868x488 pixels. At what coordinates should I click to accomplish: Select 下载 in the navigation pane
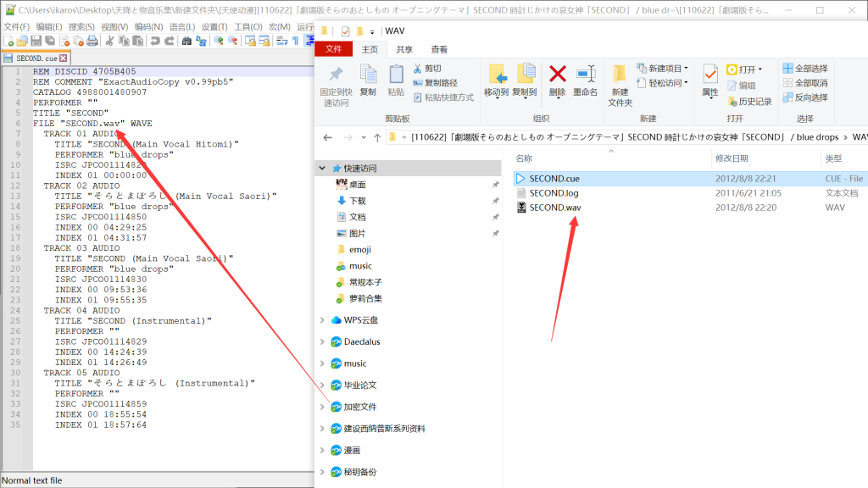(x=357, y=200)
